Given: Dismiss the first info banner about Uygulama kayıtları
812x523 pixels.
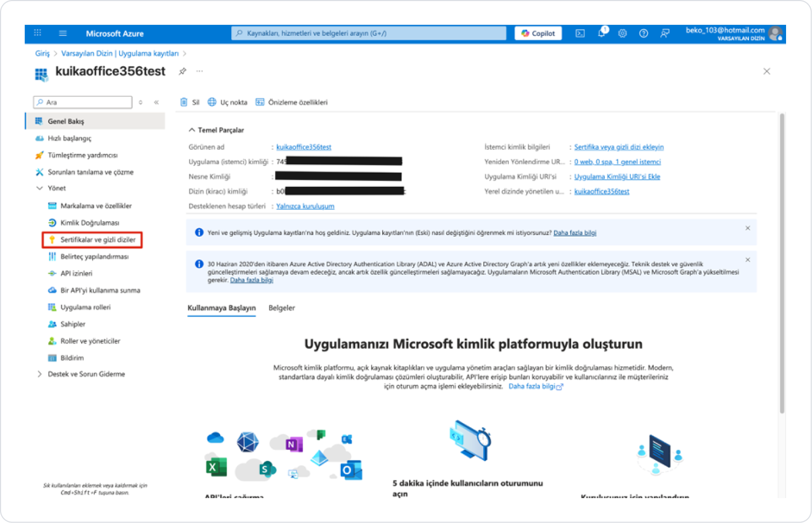Looking at the screenshot, I should pyautogui.click(x=748, y=228).
